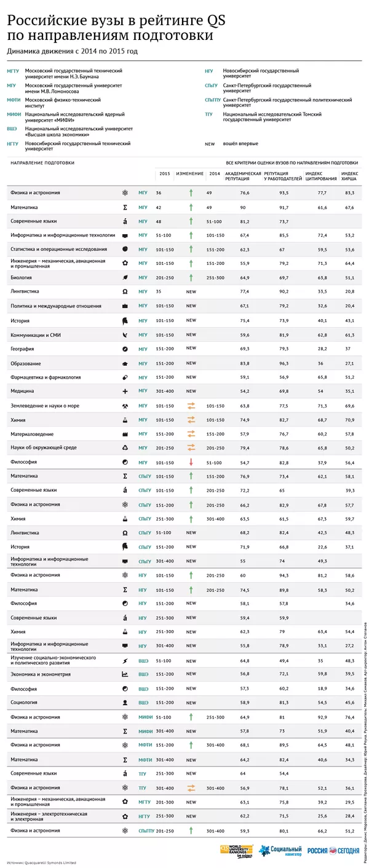Screen dimensions: 369x868
Task: Click the compass icon beside География
Action: (125, 349)
